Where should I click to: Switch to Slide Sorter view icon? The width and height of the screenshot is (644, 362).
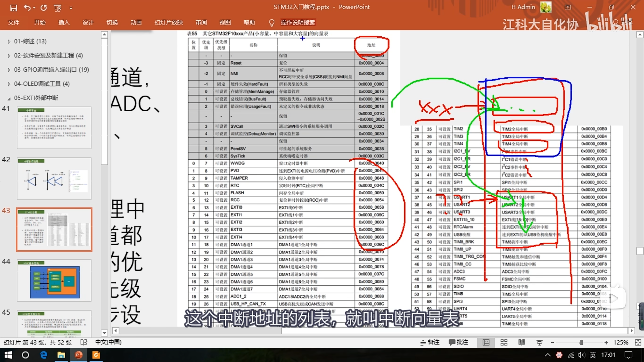[x=504, y=342]
